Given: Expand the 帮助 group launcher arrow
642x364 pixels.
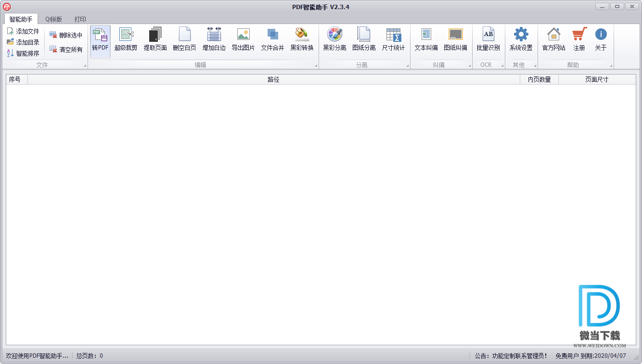Looking at the screenshot, I should click(611, 65).
